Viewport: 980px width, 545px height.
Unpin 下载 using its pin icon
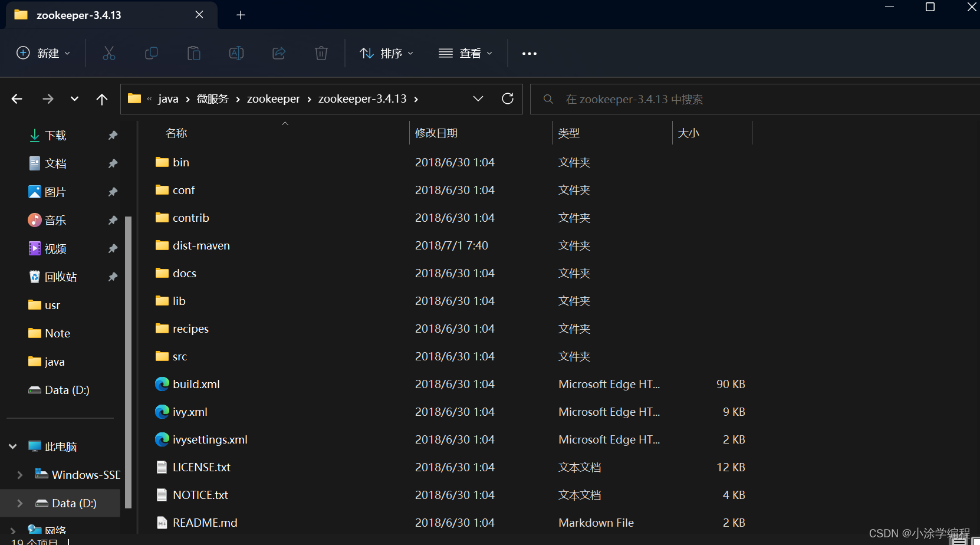click(113, 136)
